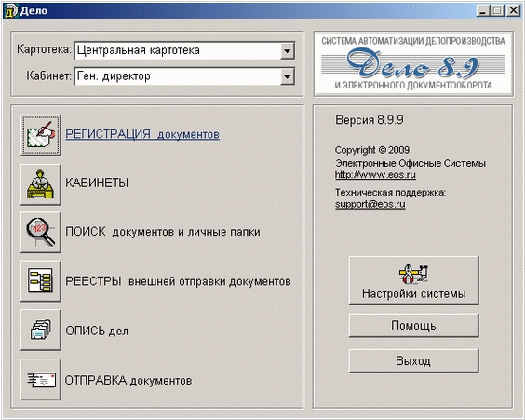Open the Опись дел files icon

[41, 330]
